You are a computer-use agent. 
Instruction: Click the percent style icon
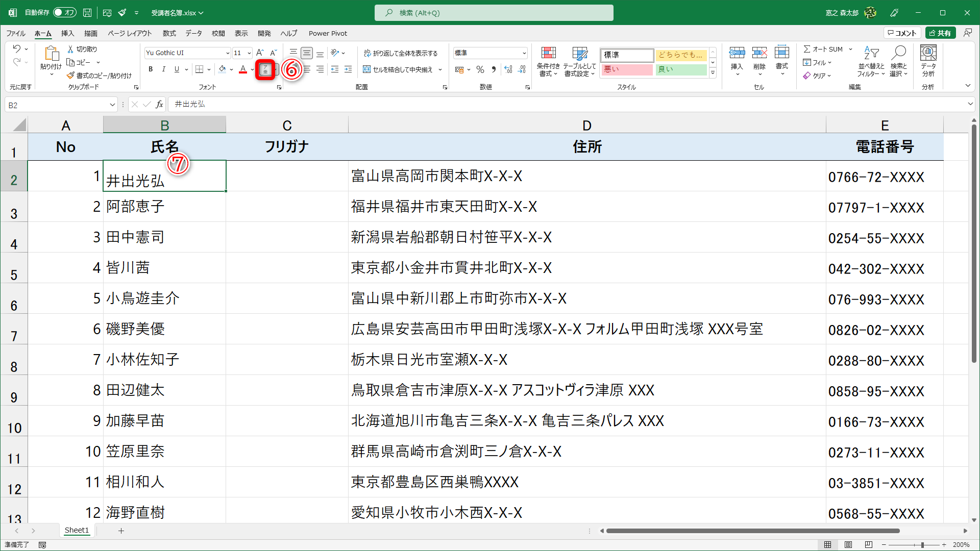coord(480,69)
